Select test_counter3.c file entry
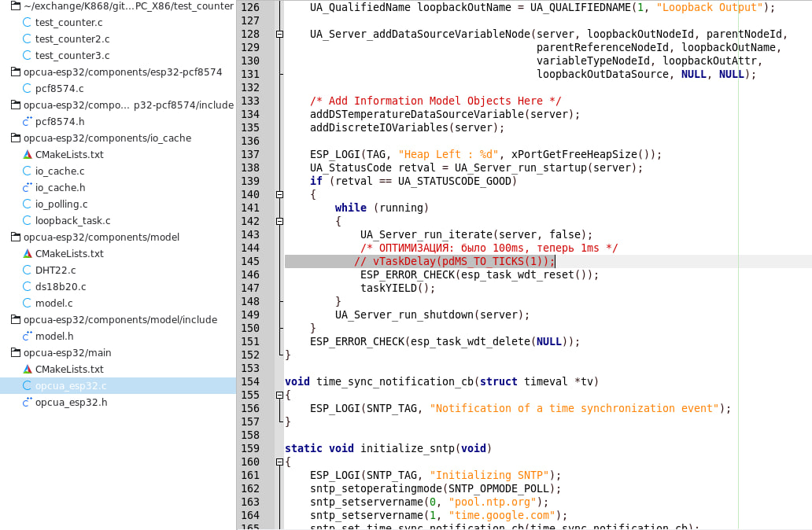The height and width of the screenshot is (530, 812). coord(72,56)
